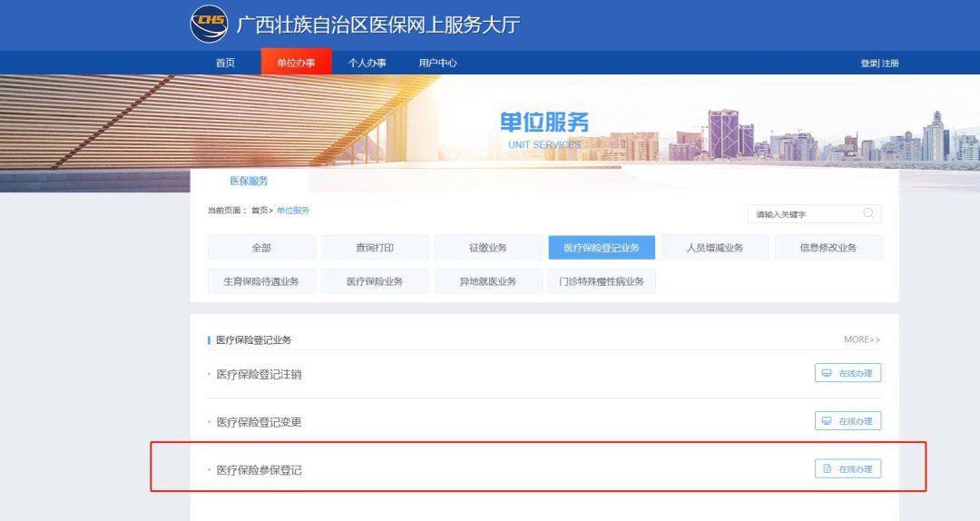Select the 征缴业务 category

pos(488,248)
